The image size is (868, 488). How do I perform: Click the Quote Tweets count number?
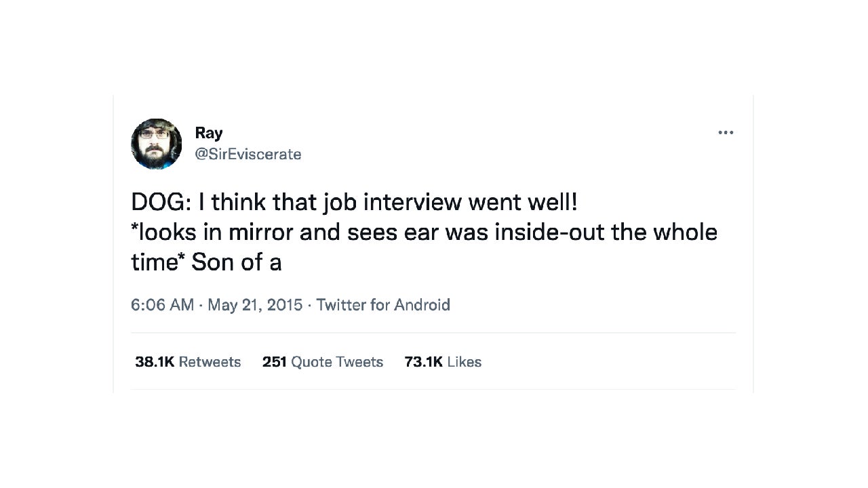(275, 362)
